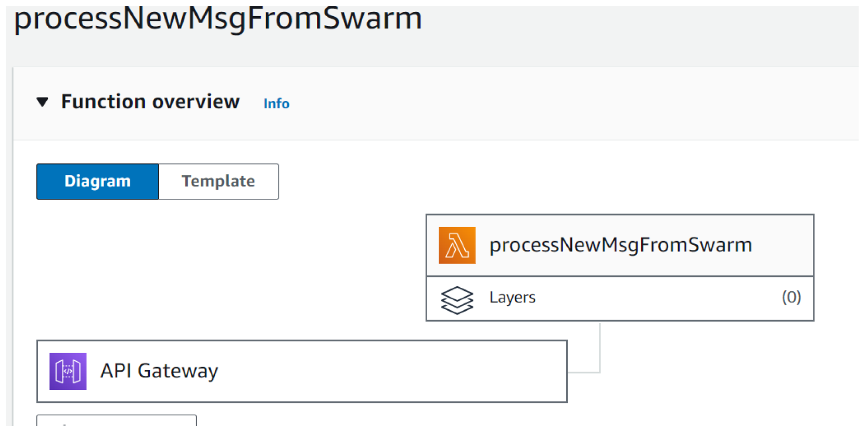This screenshot has height=432, width=868.
Task: Click empty space right of the function name in node
Action: tap(783, 245)
